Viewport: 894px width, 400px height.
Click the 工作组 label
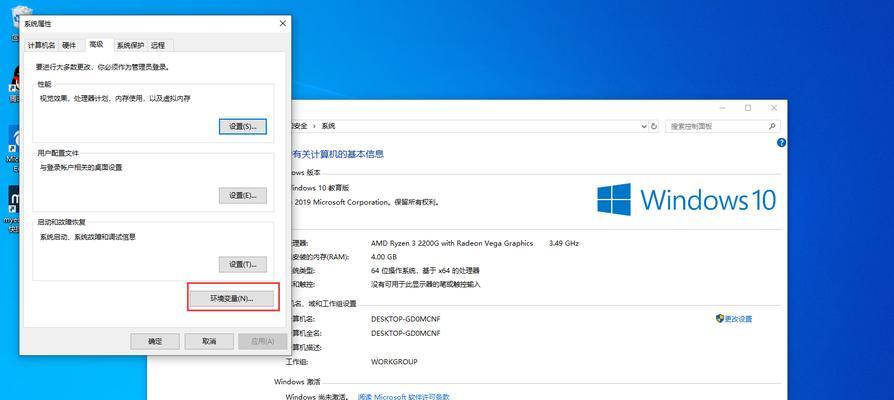point(296,362)
